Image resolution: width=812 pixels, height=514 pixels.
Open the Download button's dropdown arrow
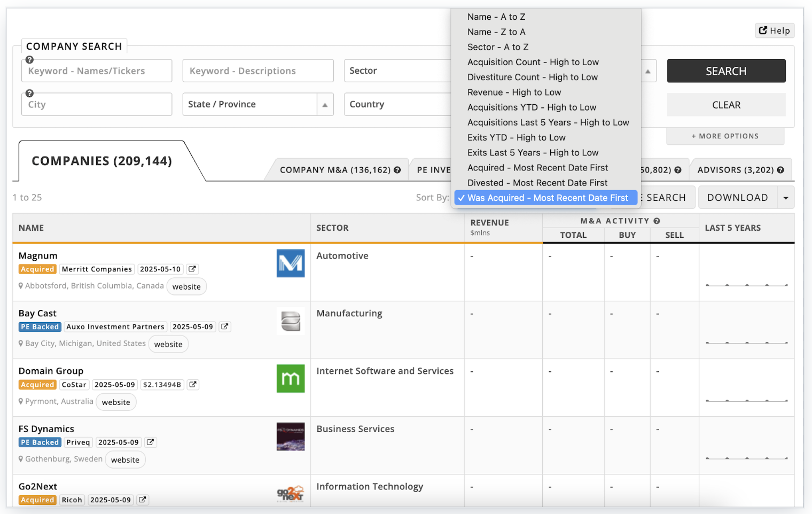pos(785,198)
